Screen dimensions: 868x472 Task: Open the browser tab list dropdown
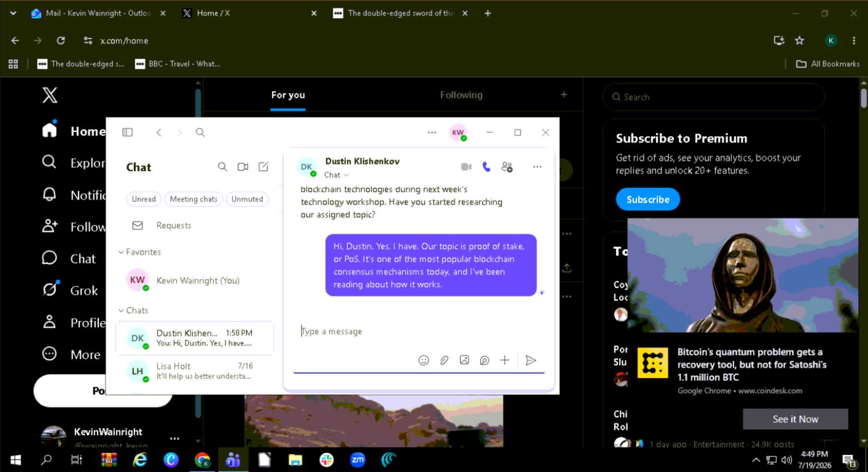click(13, 13)
